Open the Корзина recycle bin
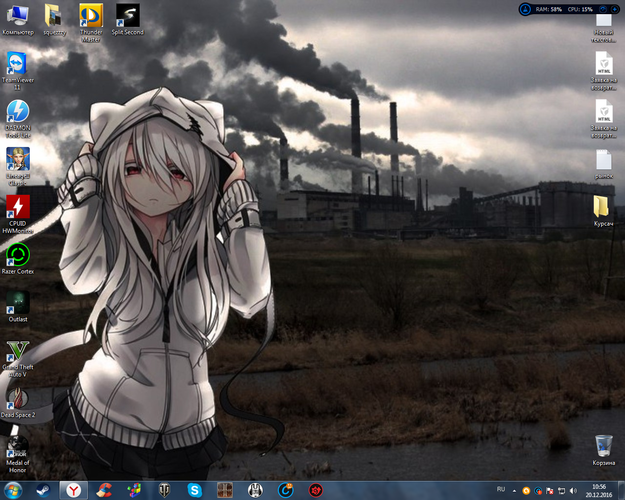The image size is (625, 500). [x=603, y=451]
